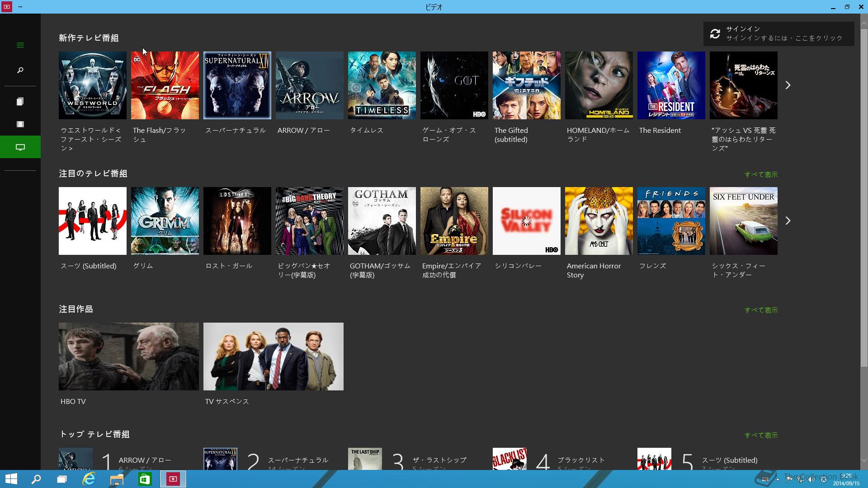
Task: Open the Grimm poster
Action: coord(165,221)
